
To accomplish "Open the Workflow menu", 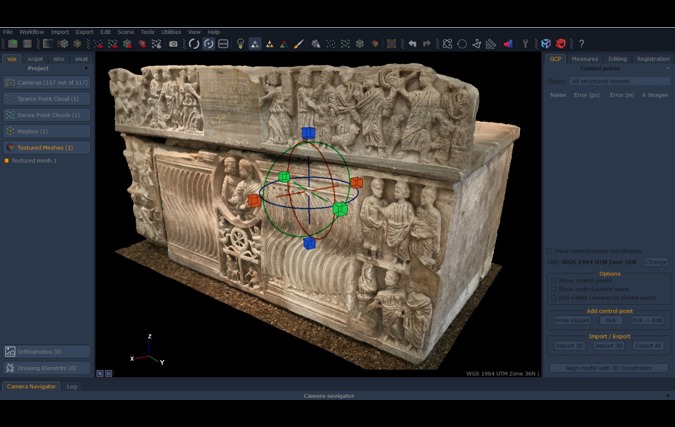I will [x=31, y=32].
